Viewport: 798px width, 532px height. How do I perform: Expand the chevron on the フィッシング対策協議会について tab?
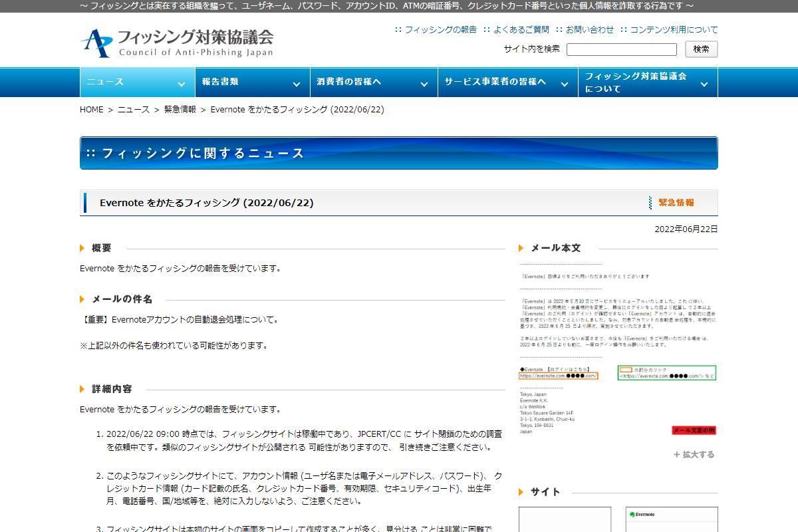coord(704,84)
